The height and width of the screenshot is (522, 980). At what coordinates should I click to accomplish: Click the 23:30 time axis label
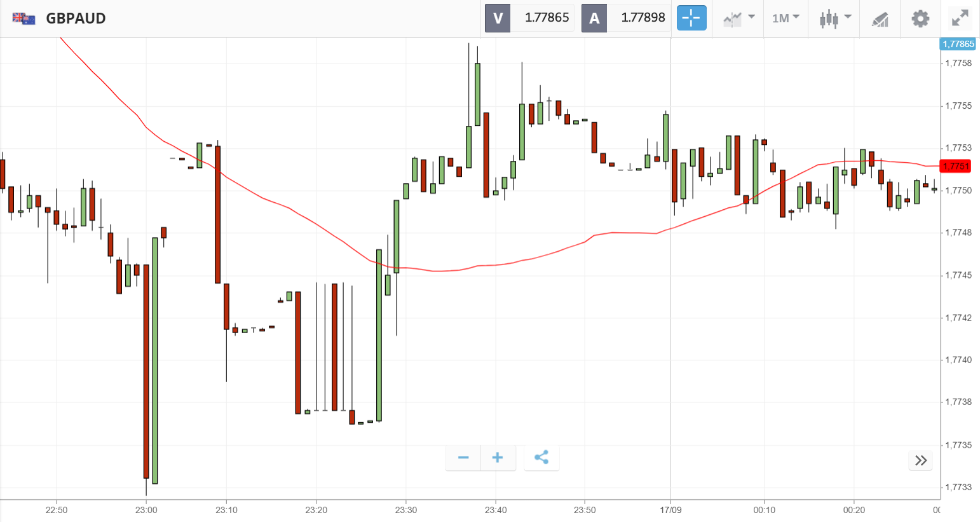point(406,510)
